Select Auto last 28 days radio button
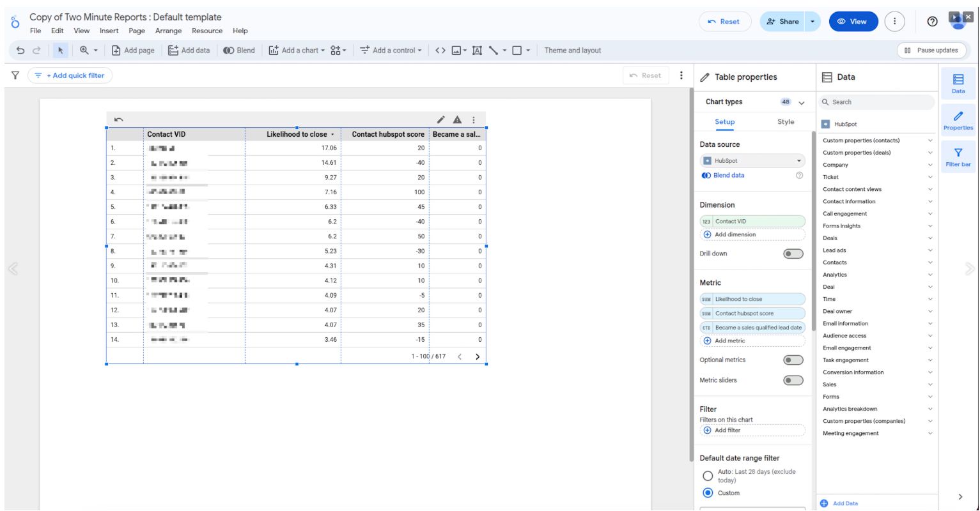980x511 pixels. point(708,476)
